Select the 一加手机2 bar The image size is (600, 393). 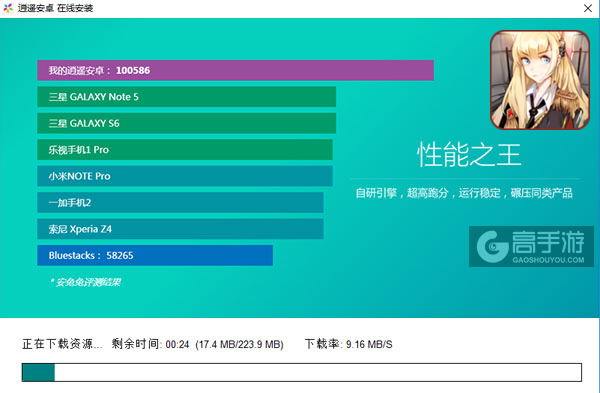pyautogui.click(x=180, y=202)
